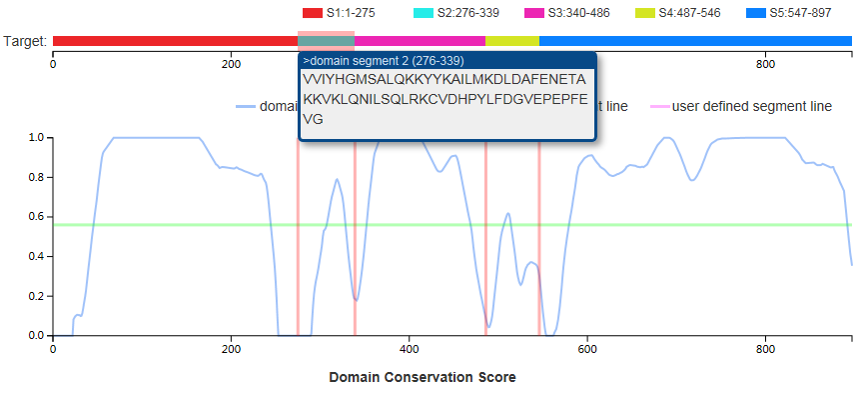
Task: Click the 'Domain Conservation Score' axis title
Action: pos(423,378)
